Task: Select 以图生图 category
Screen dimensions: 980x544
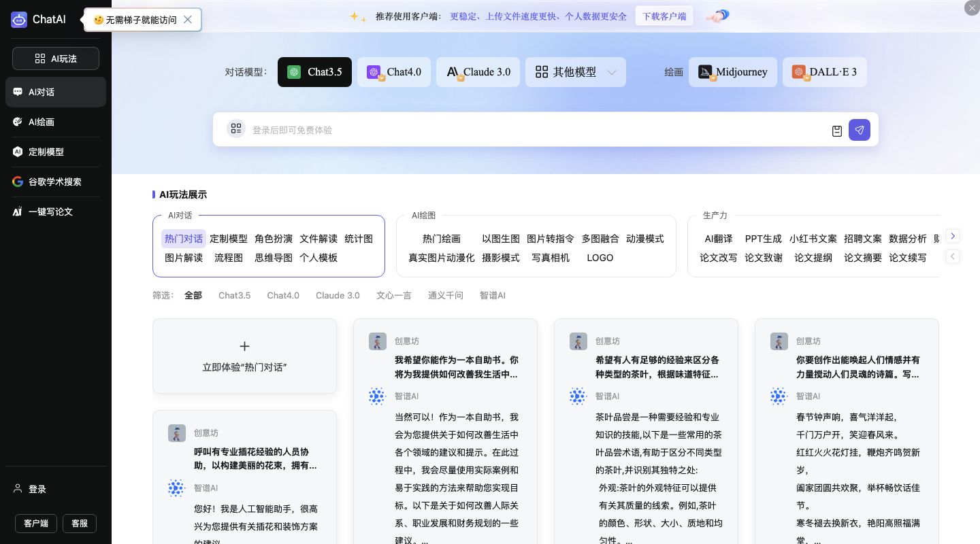Action: (501, 239)
